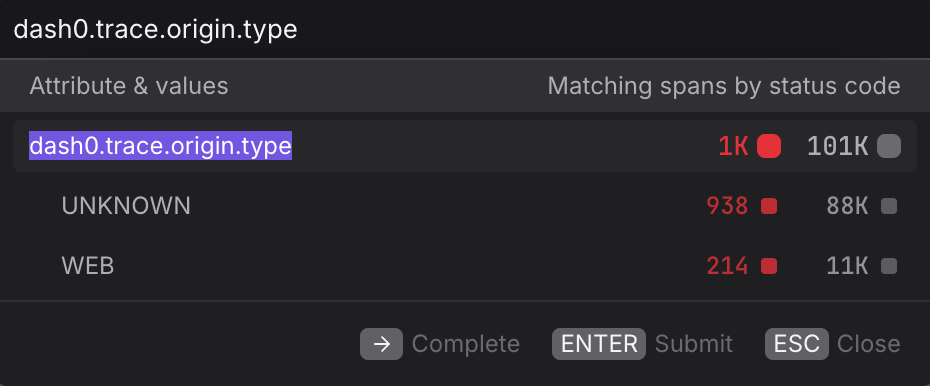Click the Attribute & values column header
The height and width of the screenshot is (386, 930).
coord(129,86)
